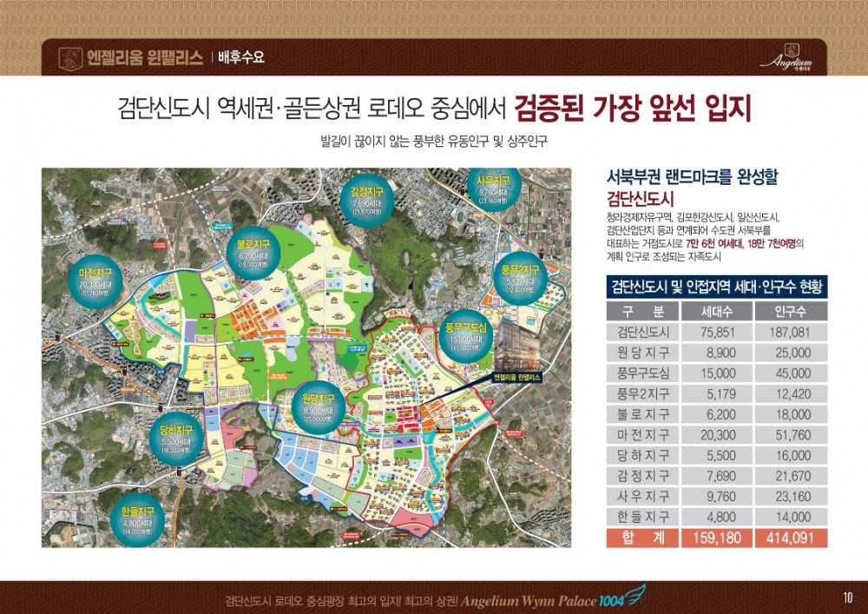868x614 pixels.
Task: Click the 9,760 households cell
Action: 717,496
